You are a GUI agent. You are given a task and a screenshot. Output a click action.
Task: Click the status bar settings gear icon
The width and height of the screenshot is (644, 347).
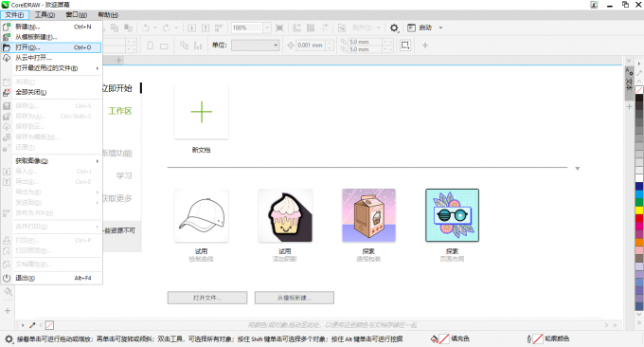click(9, 339)
